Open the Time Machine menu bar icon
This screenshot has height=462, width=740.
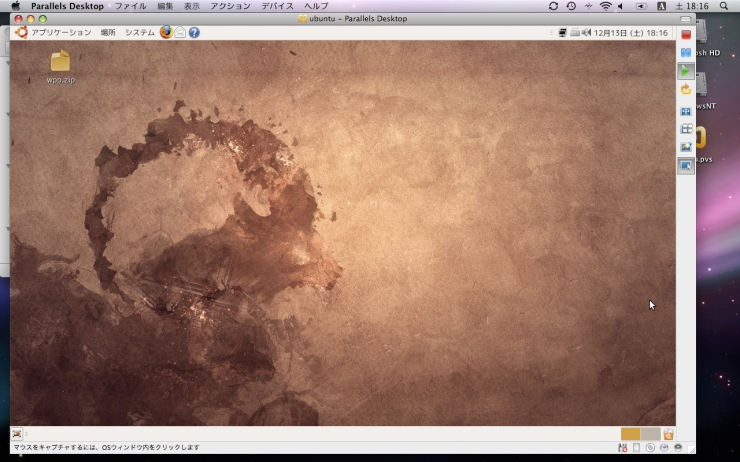pyautogui.click(x=571, y=6)
